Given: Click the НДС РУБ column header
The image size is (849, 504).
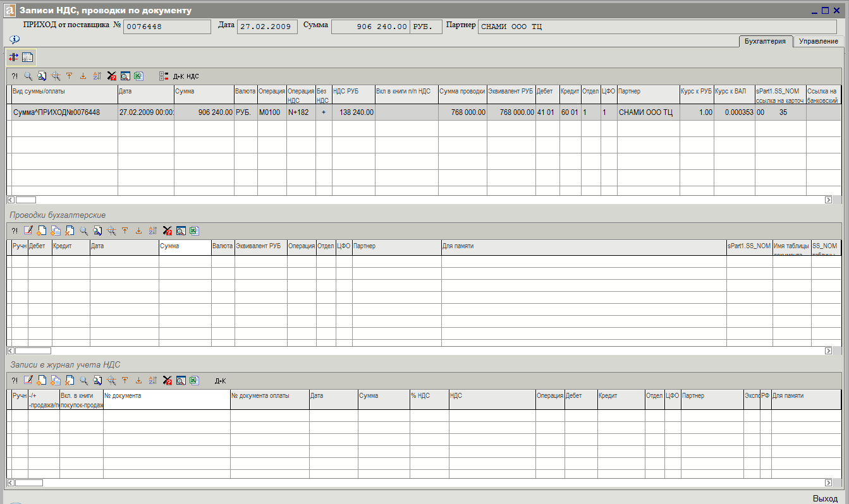Looking at the screenshot, I should [x=353, y=94].
